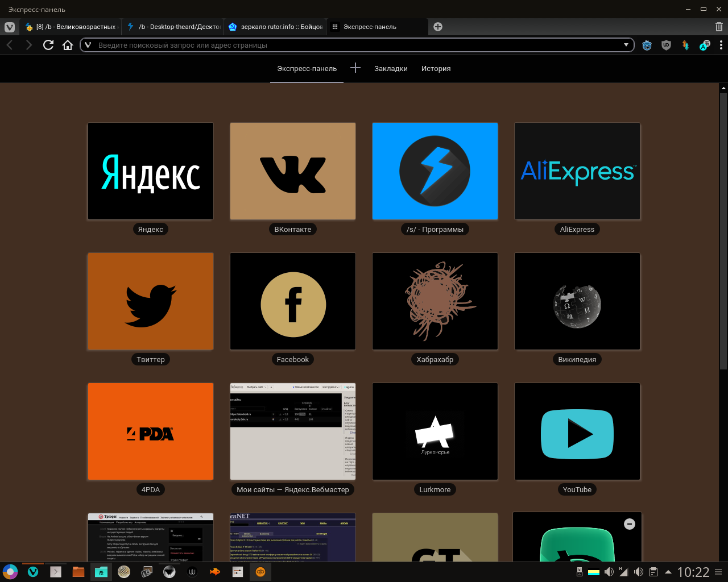Click the 'Яндекс' speed dial label
The height and width of the screenshot is (582, 728).
tap(151, 230)
